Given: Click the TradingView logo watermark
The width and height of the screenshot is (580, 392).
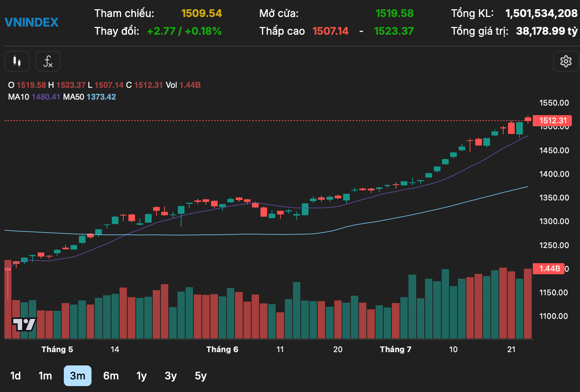Looking at the screenshot, I should coord(24,324).
